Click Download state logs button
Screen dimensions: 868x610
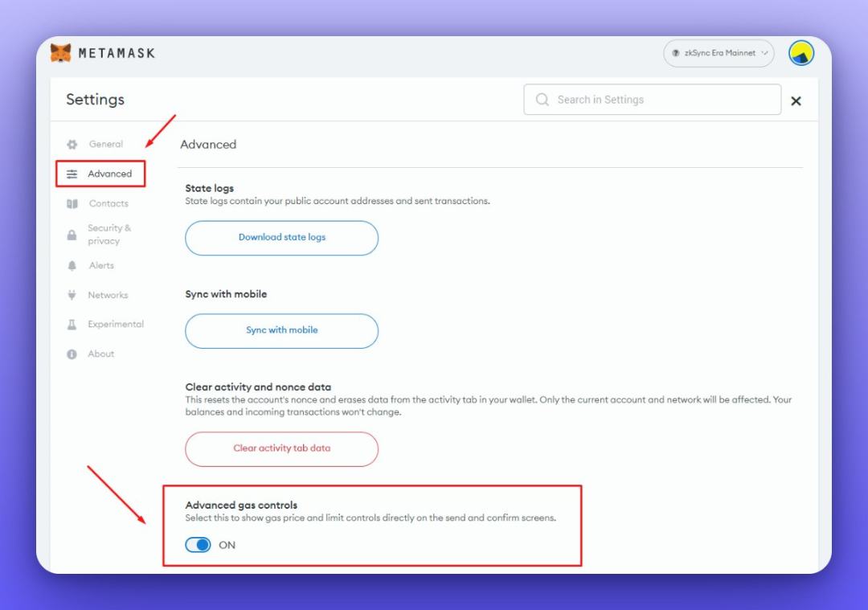(x=281, y=238)
